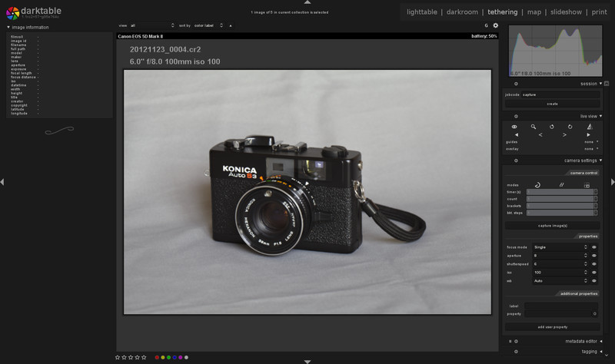Open wb Auto dropdown
This screenshot has width=615, height=364.
point(560,281)
